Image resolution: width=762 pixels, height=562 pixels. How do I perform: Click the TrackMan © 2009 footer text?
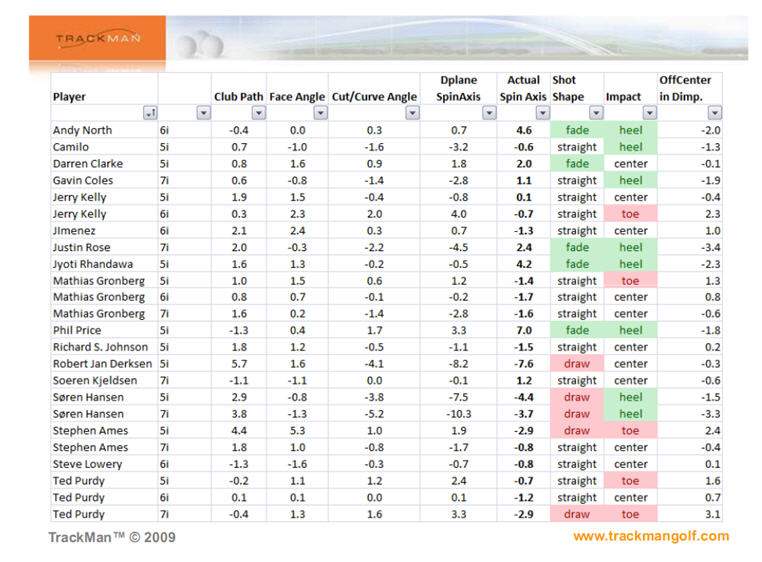pos(112,537)
